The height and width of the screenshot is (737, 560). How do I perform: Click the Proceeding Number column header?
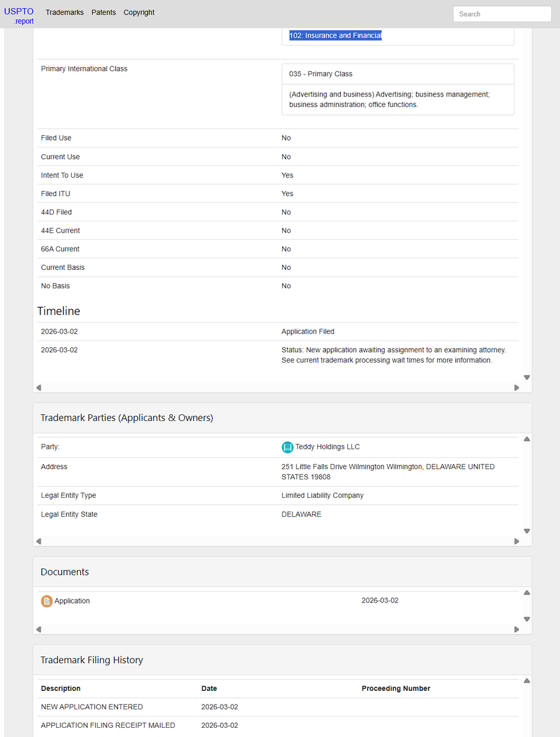tap(396, 688)
